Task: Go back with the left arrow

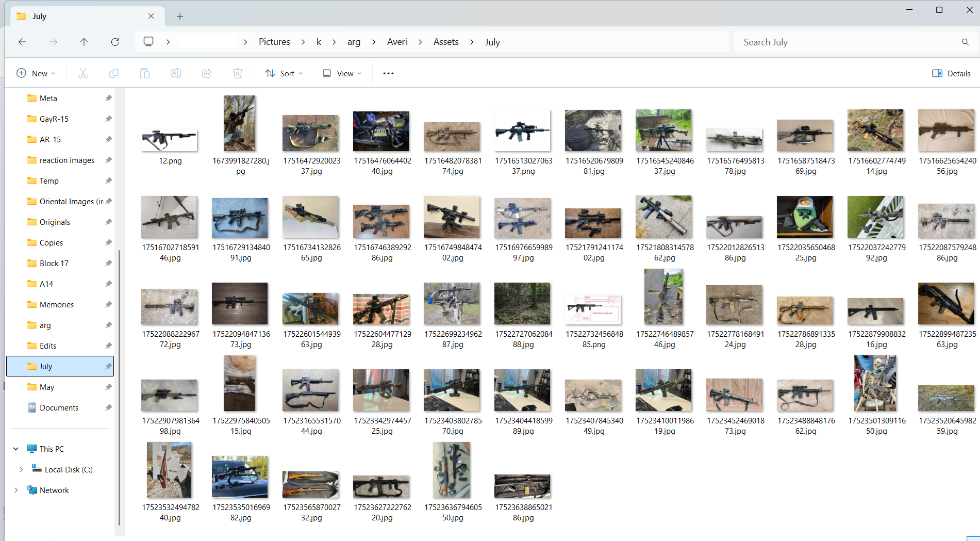Action: [22, 42]
